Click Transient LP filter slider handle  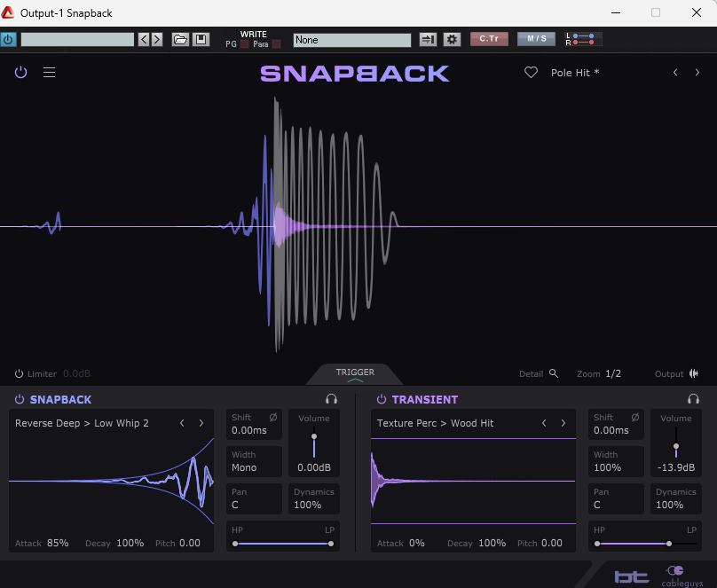tap(669, 544)
